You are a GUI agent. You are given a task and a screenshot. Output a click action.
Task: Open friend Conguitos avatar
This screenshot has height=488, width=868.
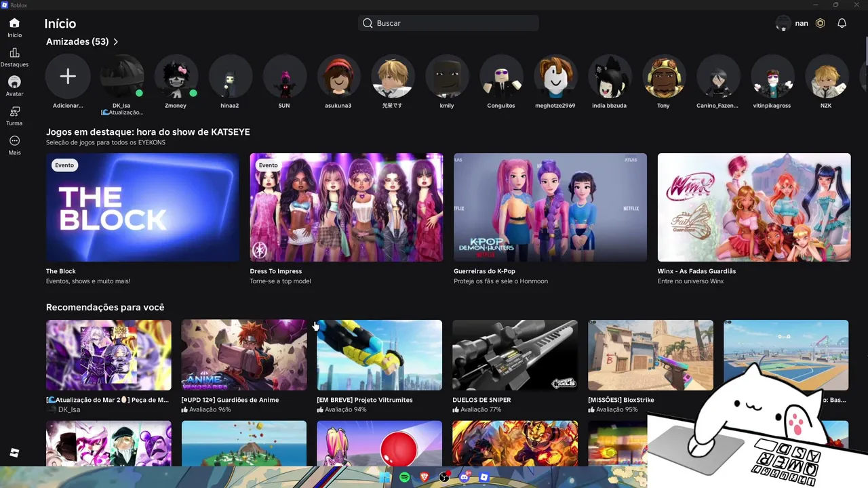pyautogui.click(x=502, y=76)
